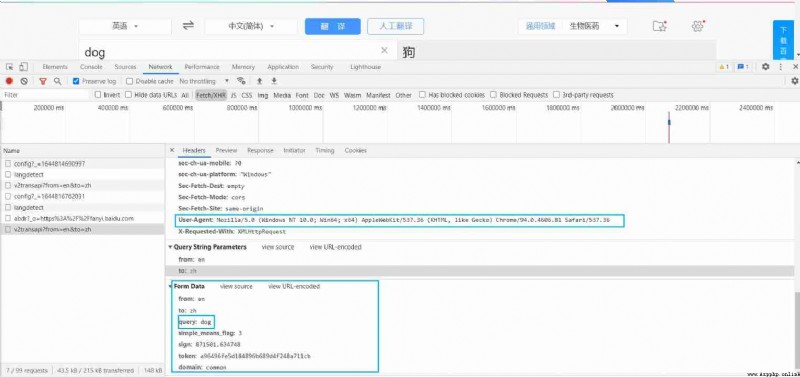Screen dimensions: 800x377
Task: Click the import HAR upload arrow icon
Action: 259,81
